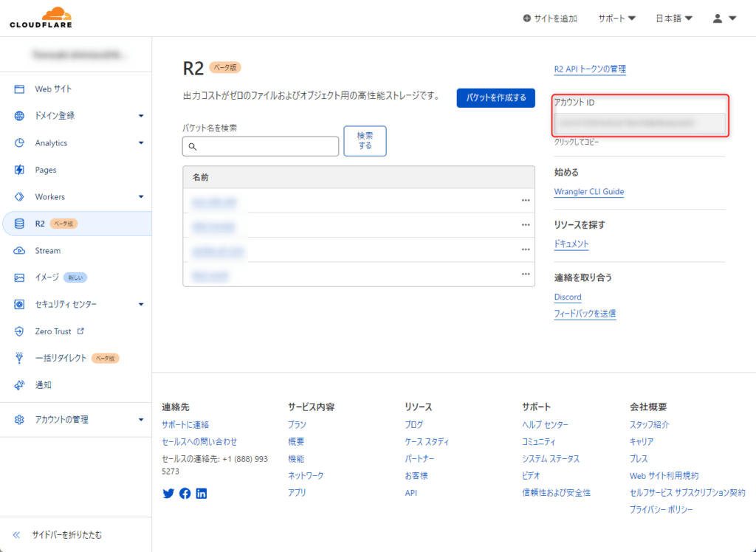Viewport: 756px width, 552px height.
Task: Click the セキュリティ センター shield icon
Action: (x=19, y=304)
